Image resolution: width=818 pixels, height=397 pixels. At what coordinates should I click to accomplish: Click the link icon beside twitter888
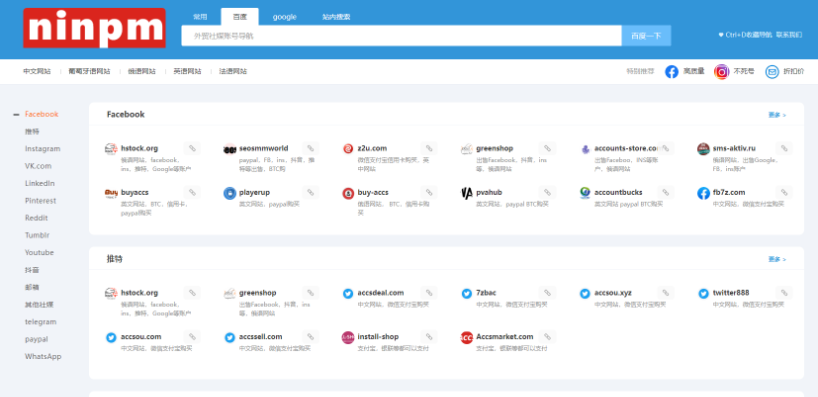click(784, 293)
